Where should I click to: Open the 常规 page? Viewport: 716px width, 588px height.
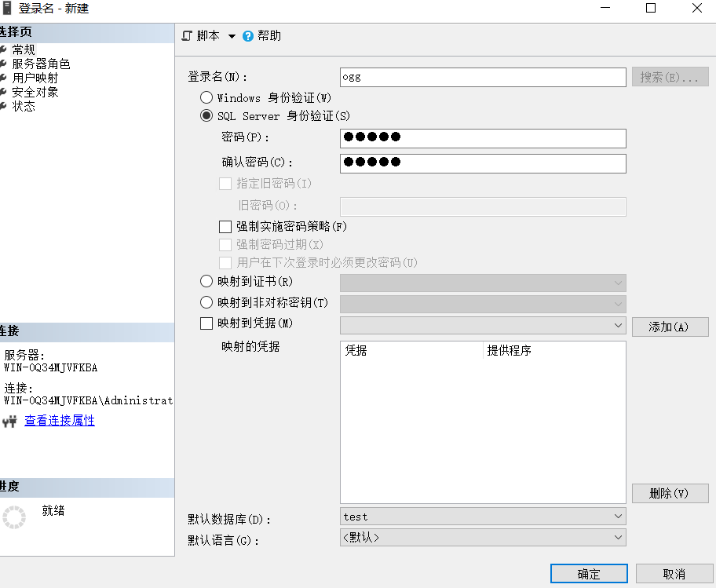pos(24,49)
